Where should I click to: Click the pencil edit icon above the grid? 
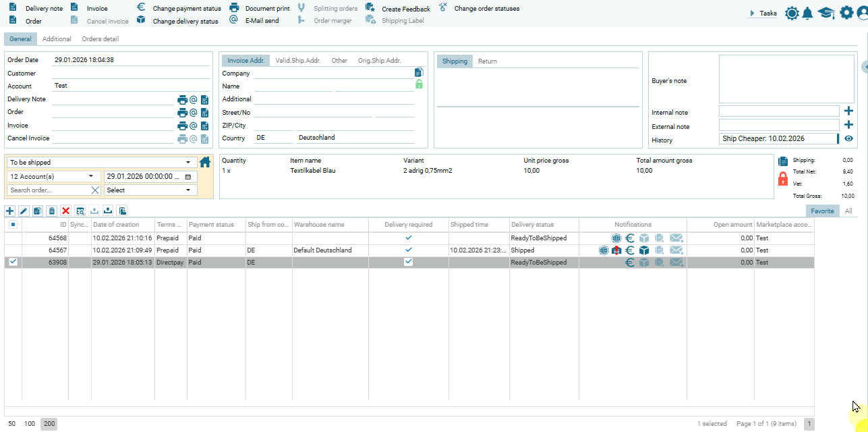(x=24, y=211)
